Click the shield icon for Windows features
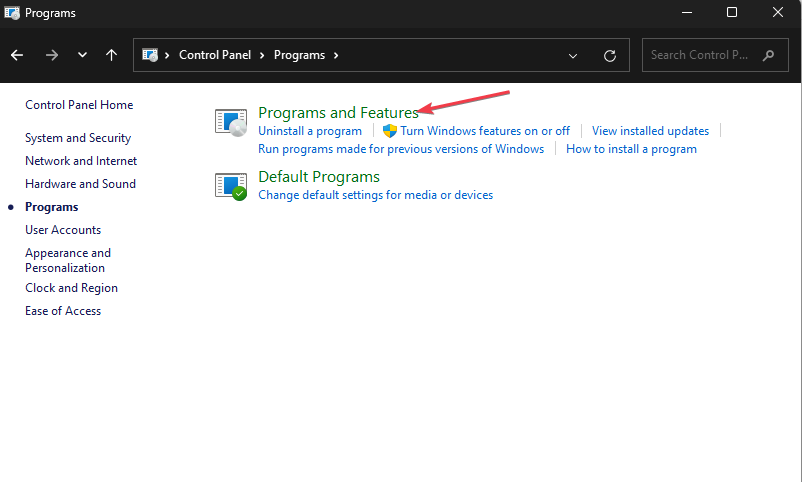The image size is (802, 482). (390, 131)
